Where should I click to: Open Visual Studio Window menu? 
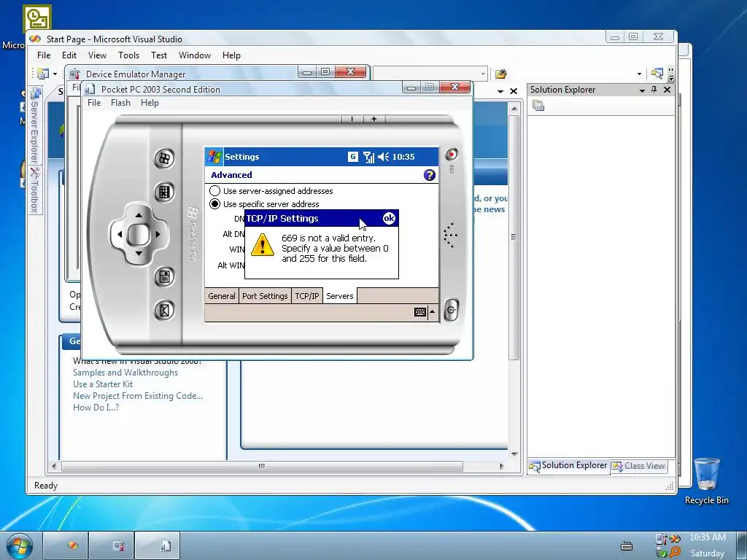194,55
